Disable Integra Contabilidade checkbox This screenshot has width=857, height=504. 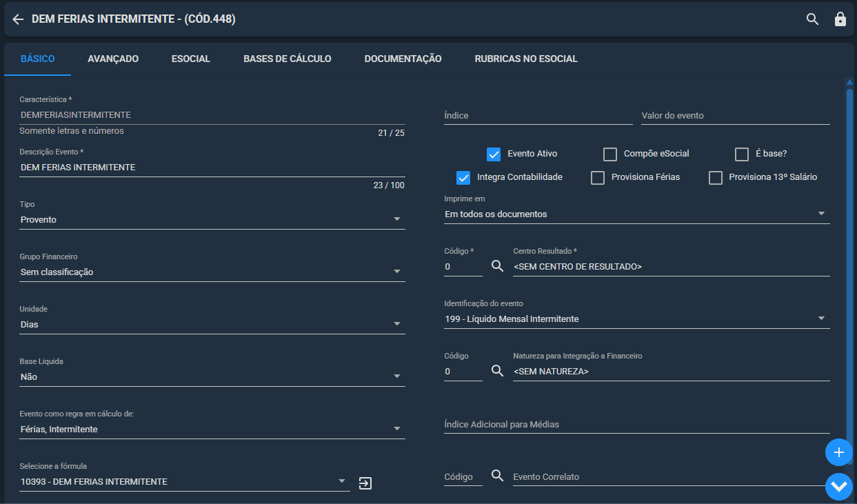(x=463, y=177)
